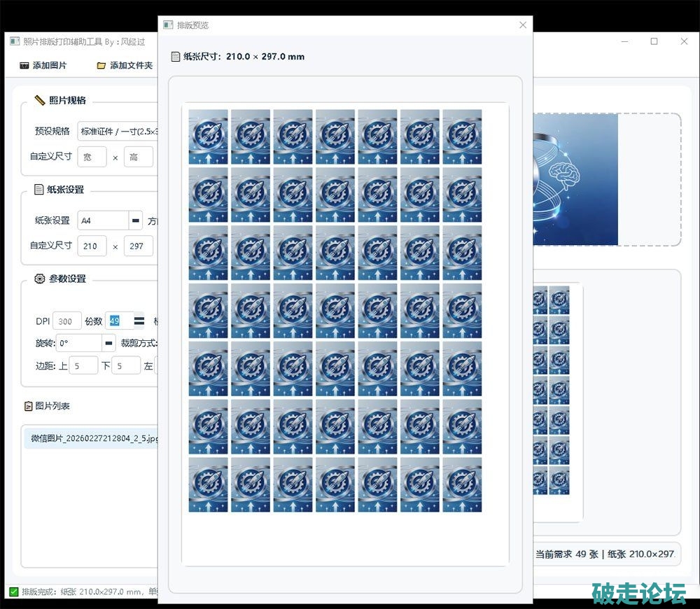This screenshot has height=609, width=700.
Task: Click the page icon beside 纸张设置
Action: click(39, 190)
